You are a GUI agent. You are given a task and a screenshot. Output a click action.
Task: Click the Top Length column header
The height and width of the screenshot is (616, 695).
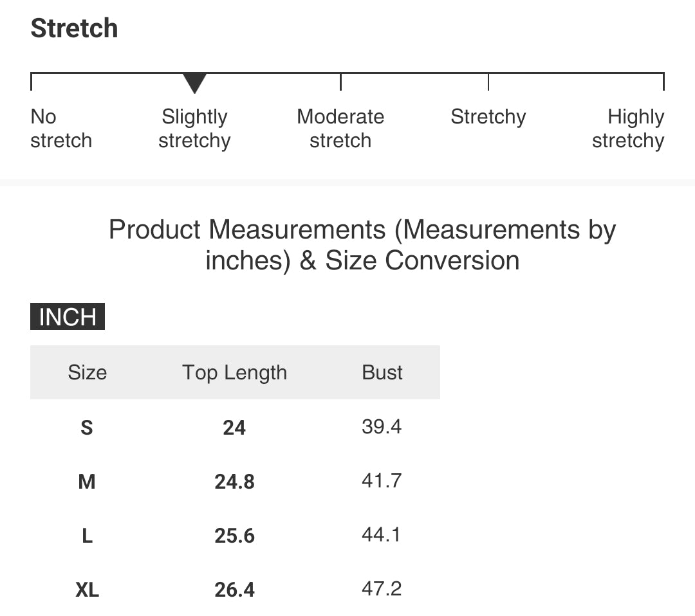(x=234, y=372)
